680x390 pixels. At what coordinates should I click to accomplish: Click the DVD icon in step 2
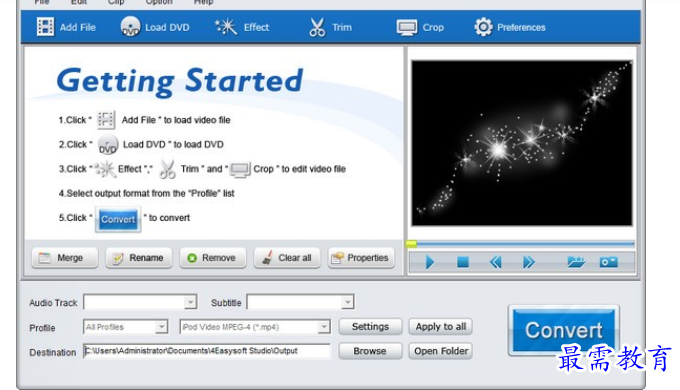[x=108, y=144]
